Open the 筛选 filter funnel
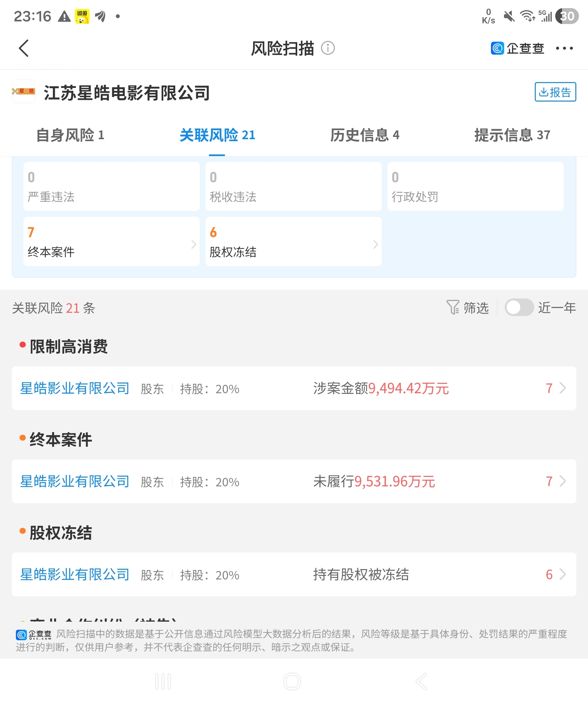The height and width of the screenshot is (706, 588). pyautogui.click(x=467, y=308)
